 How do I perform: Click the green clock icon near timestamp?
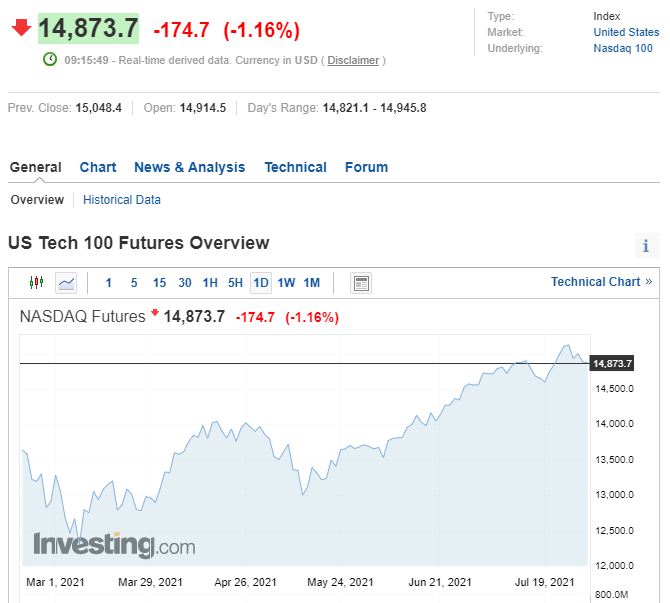click(50, 60)
